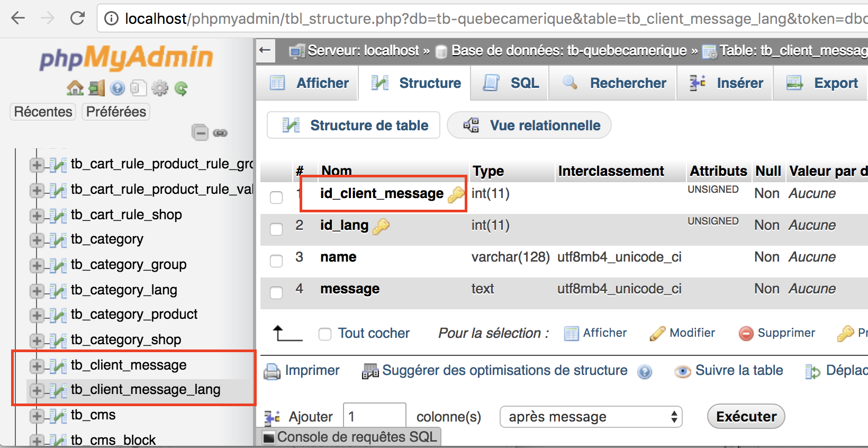
Task: Open the 'après message' position dropdown
Action: coord(591,417)
